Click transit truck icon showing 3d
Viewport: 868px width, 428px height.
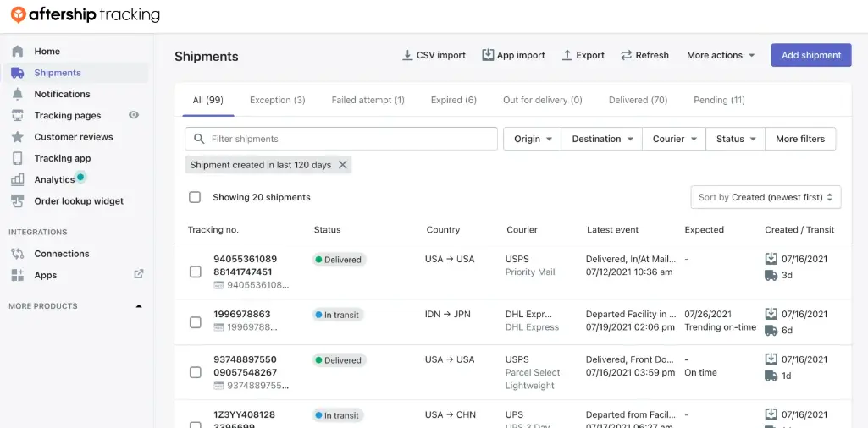tap(771, 275)
